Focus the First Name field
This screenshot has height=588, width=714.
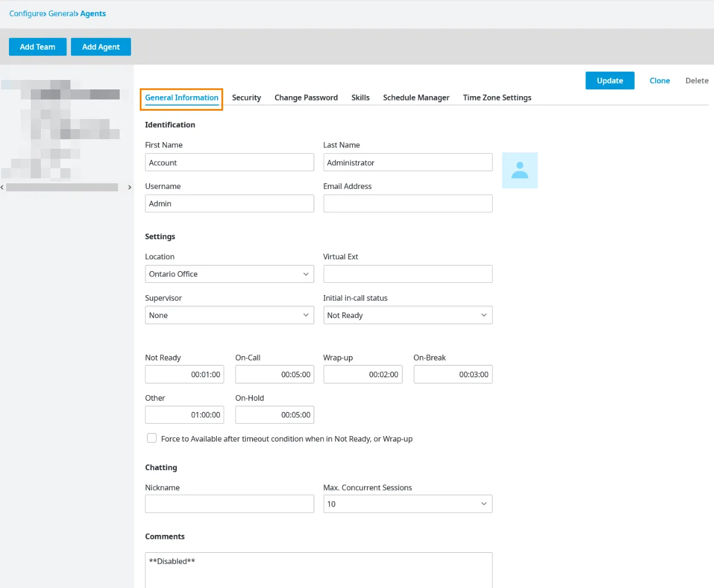click(229, 163)
